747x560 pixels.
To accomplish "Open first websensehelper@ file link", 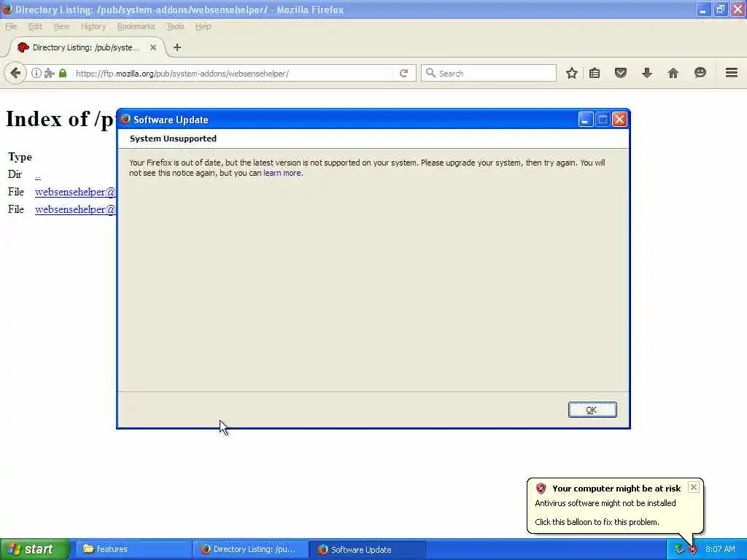I will (x=75, y=192).
